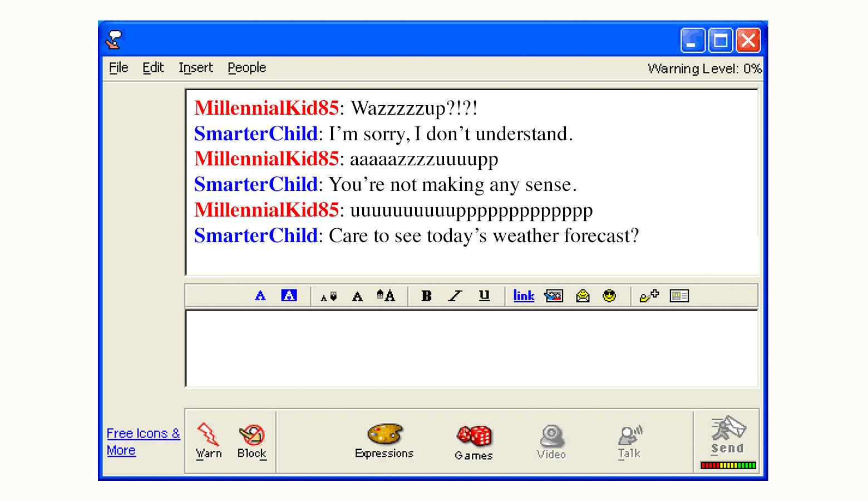Click "Care to see today's weather forecast?"
The width and height of the screenshot is (868, 501).
pyautogui.click(x=484, y=236)
